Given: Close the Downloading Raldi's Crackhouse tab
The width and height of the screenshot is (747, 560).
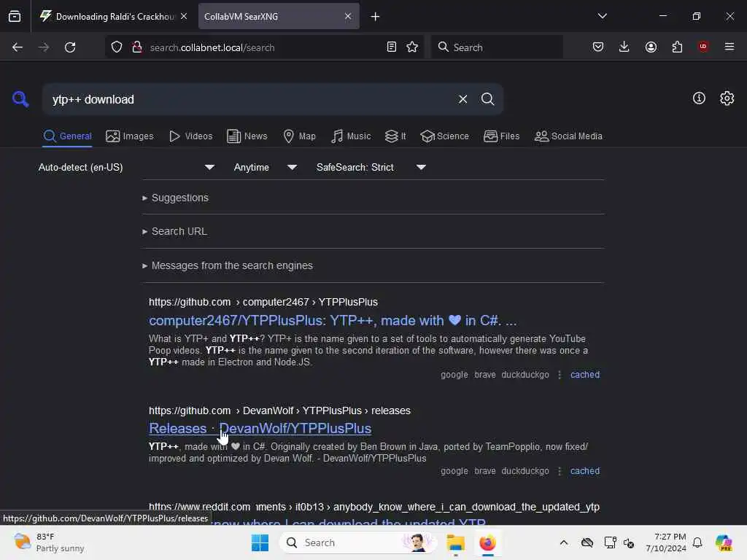Looking at the screenshot, I should click(184, 16).
